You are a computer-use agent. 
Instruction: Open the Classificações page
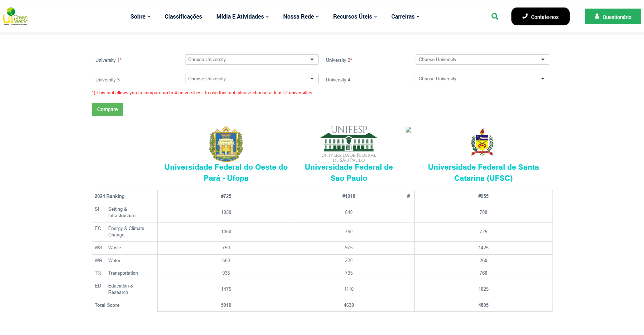[183, 16]
